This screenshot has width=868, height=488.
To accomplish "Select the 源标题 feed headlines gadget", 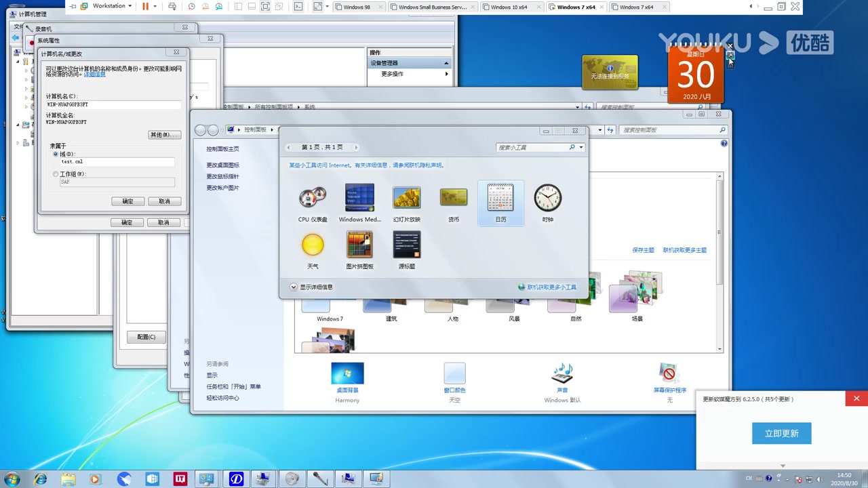I will 407,250.
